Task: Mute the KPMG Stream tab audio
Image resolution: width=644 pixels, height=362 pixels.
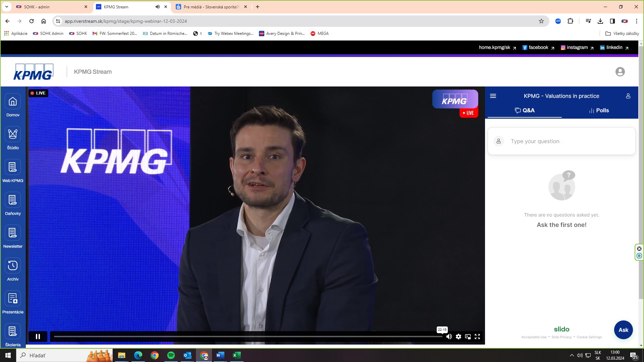Action: [157, 7]
